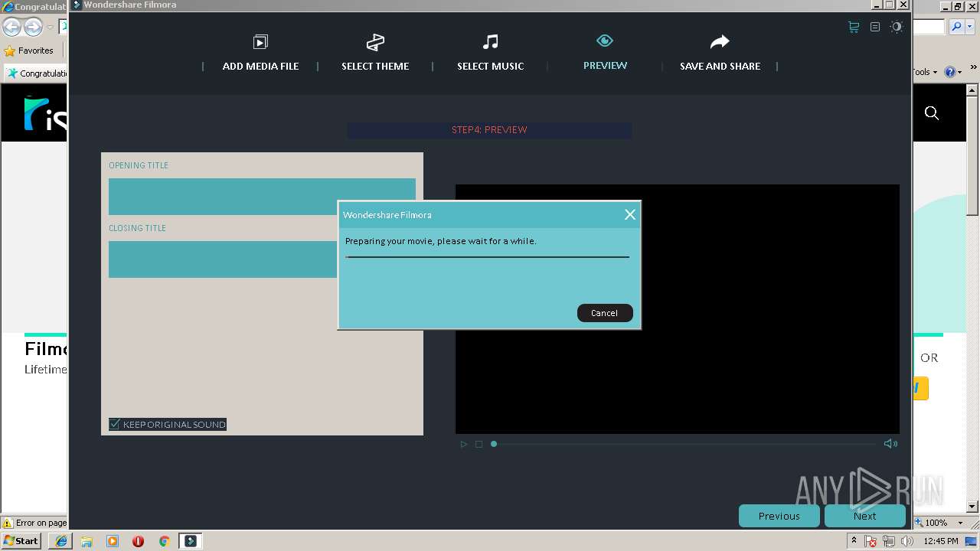980x551 pixels.
Task: Open the Save and Share step
Action: 720,52
